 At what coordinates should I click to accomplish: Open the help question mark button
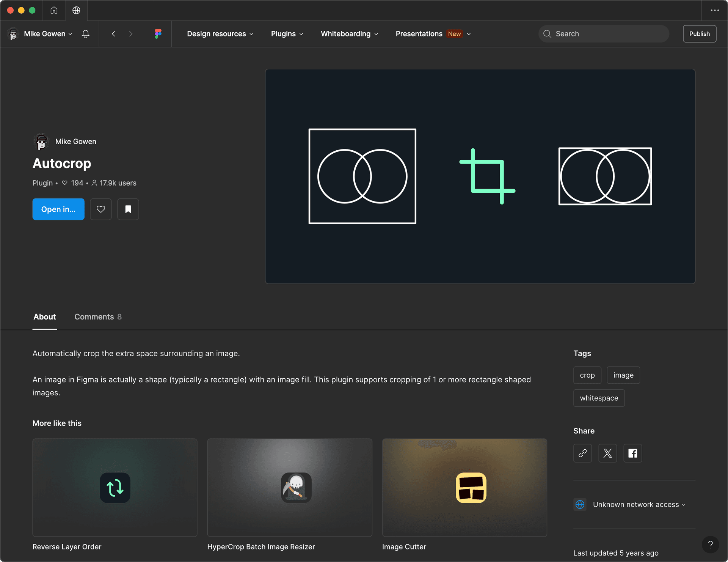[711, 545]
